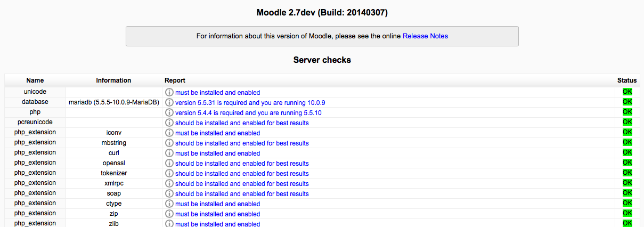Click the 'curl' information cell
Viewport: 644px width, 227px height.
coord(113,153)
